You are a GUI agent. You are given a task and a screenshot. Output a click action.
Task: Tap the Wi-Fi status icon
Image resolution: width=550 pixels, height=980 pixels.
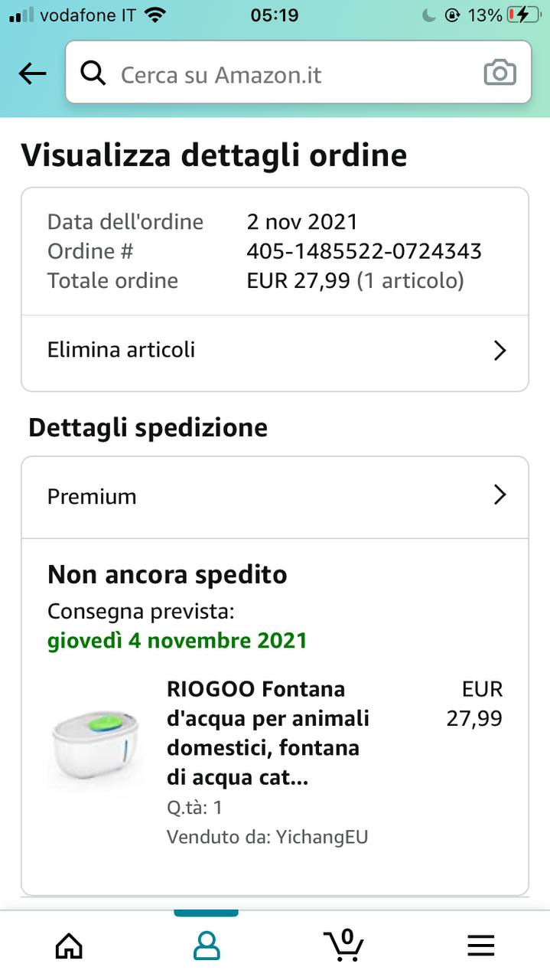pyautogui.click(x=155, y=15)
